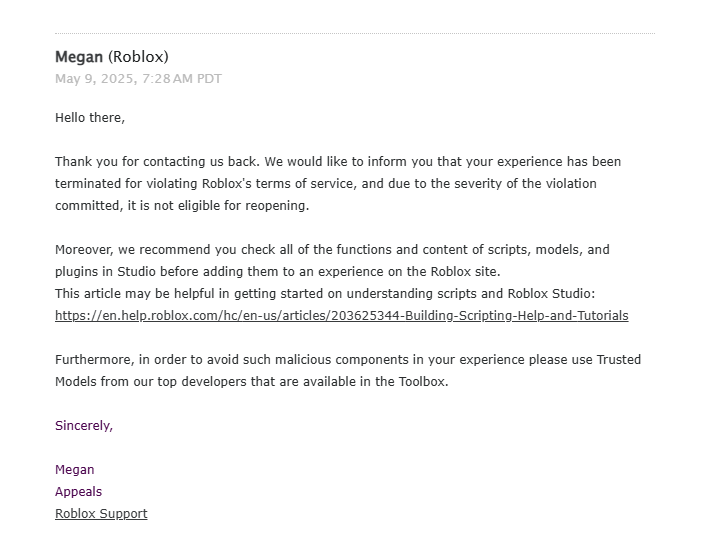The width and height of the screenshot is (718, 557).
Task: Open the Roblox Support link
Action: 101,513
